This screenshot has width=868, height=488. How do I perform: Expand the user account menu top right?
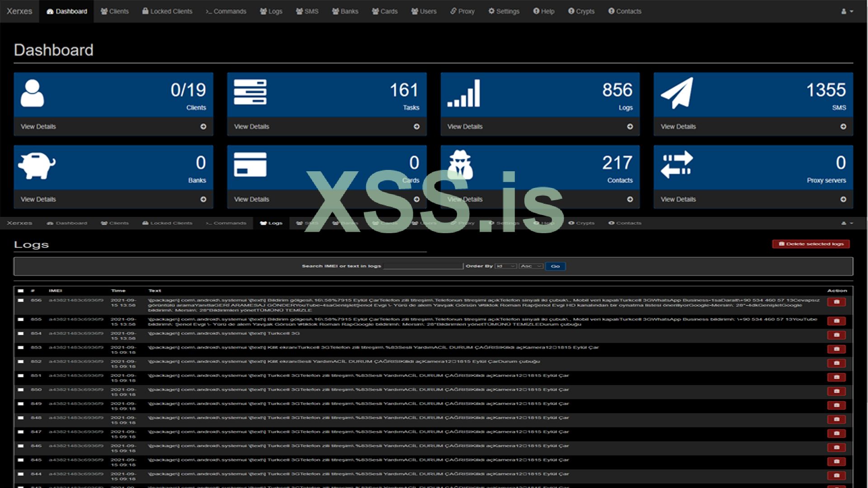click(x=847, y=11)
